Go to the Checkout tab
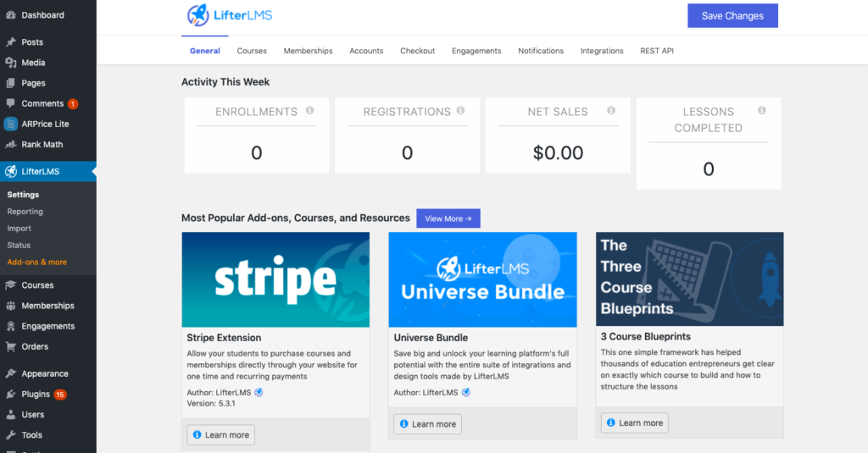Image resolution: width=868 pixels, height=453 pixels. [x=417, y=51]
